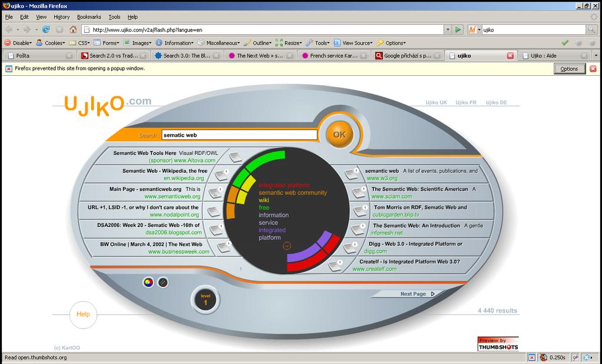Open the History menu
This screenshot has width=602, height=364.
[61, 17]
